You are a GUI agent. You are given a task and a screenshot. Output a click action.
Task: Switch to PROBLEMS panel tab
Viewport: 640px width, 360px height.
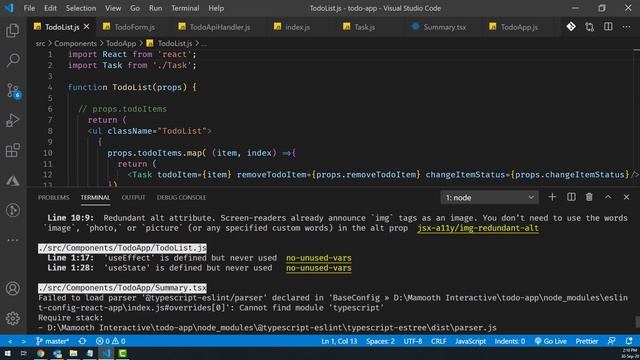pyautogui.click(x=53, y=198)
